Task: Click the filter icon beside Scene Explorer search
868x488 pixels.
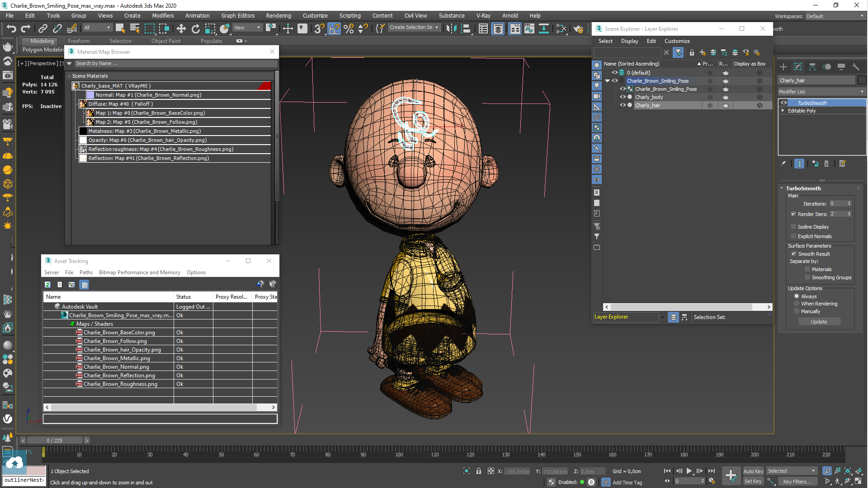Action: [x=678, y=52]
